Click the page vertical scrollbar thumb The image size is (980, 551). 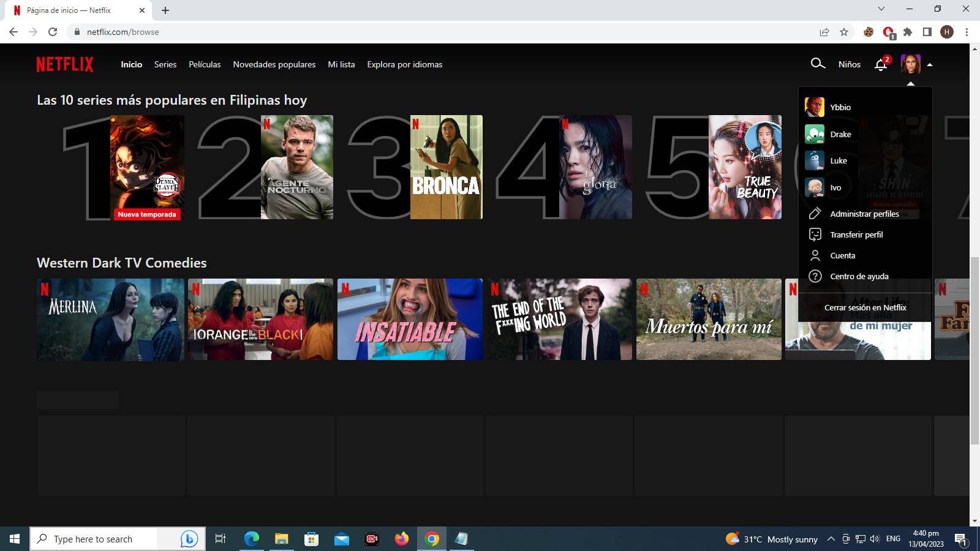(974, 351)
